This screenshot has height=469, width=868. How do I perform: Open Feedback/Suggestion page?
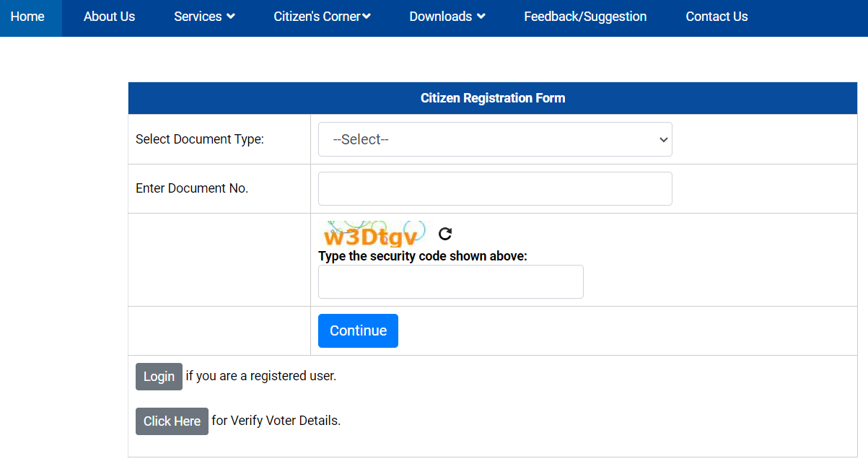tap(585, 17)
